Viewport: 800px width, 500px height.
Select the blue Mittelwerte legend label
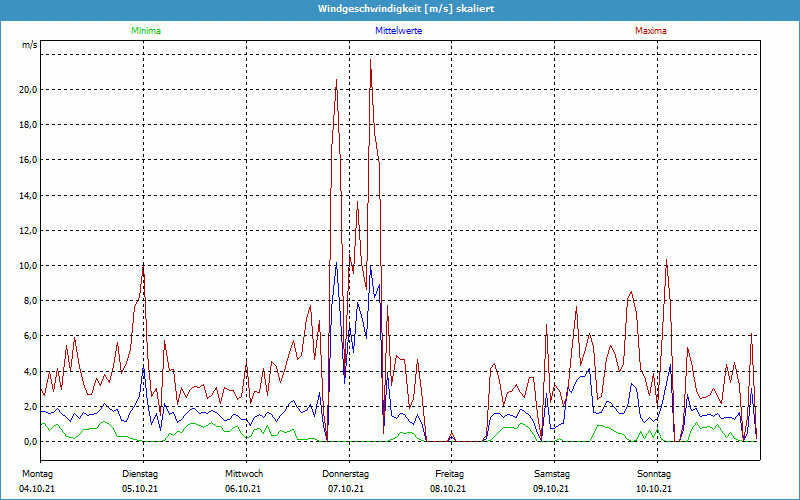[x=398, y=31]
